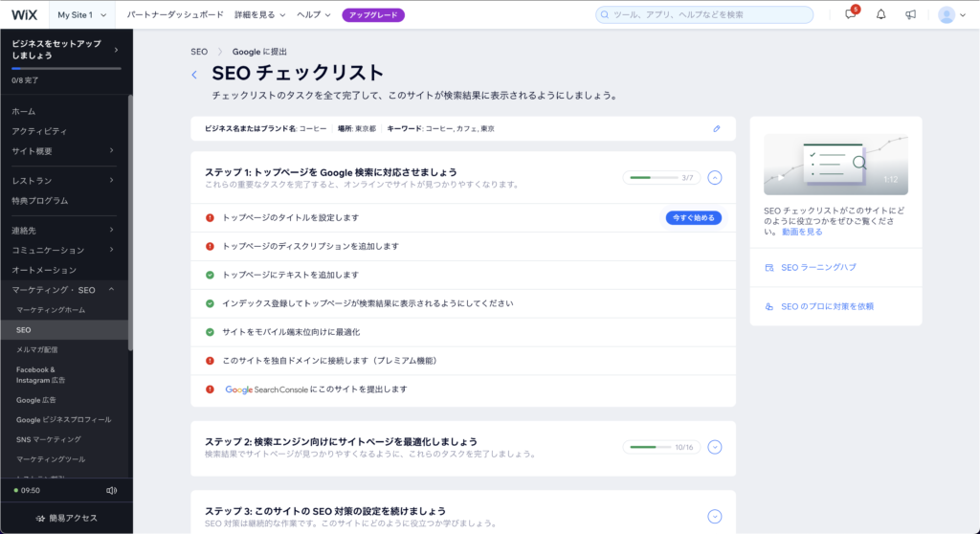
Task: Click green check for テキストを追加 row
Action: pos(210,275)
